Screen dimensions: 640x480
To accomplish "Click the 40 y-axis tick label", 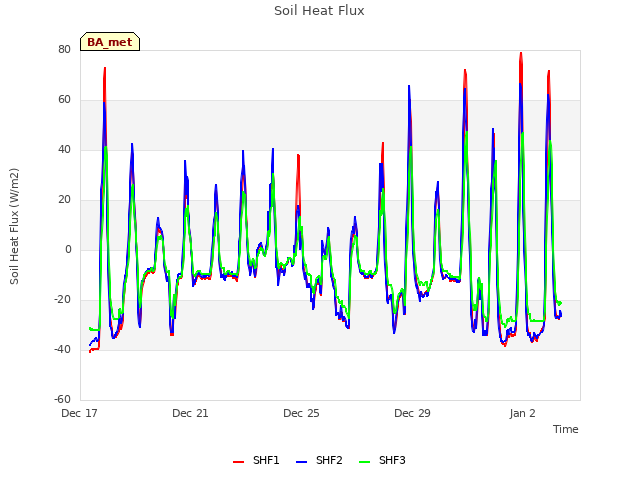I will click(x=64, y=149).
